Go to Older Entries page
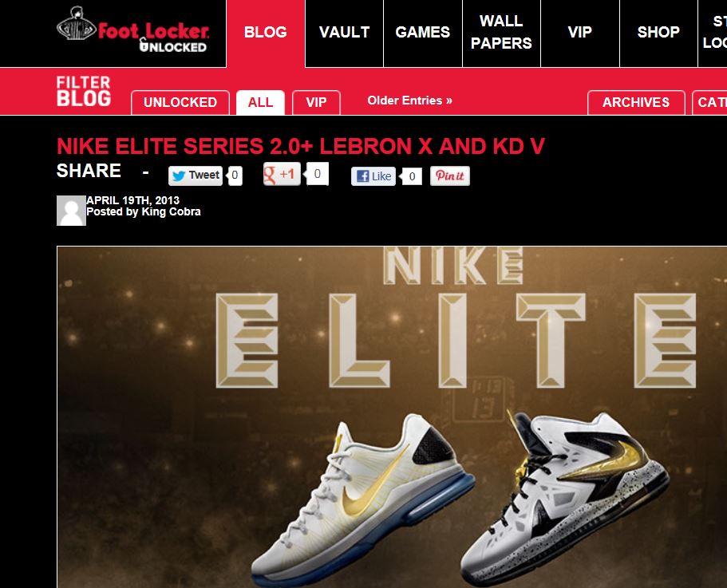 409,101
